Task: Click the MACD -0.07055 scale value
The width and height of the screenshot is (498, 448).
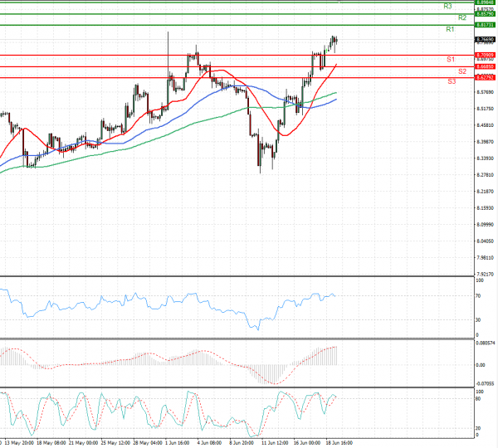Action: [x=485, y=383]
